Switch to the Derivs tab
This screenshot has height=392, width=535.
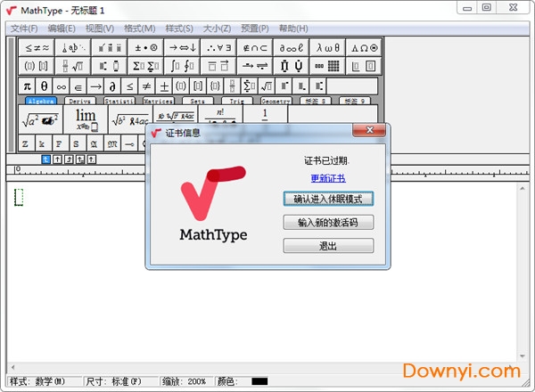[80, 101]
